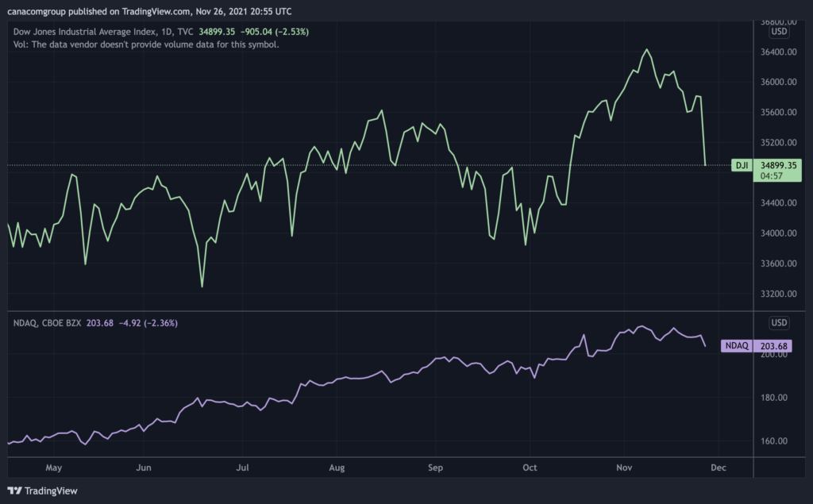The image size is (813, 504).
Task: Click the 34899.35 value on the price scale
Action: pyautogui.click(x=778, y=165)
